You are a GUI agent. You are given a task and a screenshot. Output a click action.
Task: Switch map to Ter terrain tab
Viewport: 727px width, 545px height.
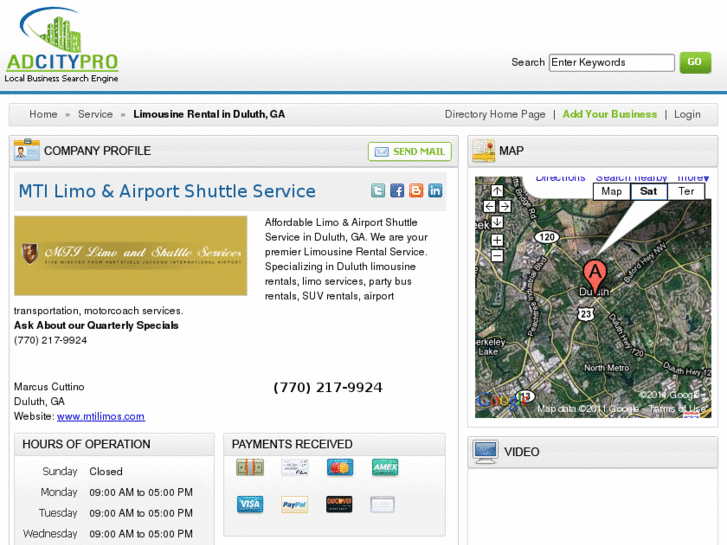coord(686,191)
